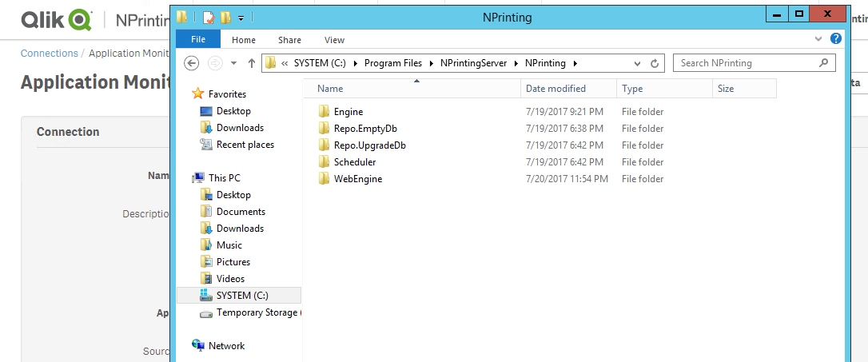Open the Share ribbon tab
The image size is (868, 362).
click(x=289, y=40)
